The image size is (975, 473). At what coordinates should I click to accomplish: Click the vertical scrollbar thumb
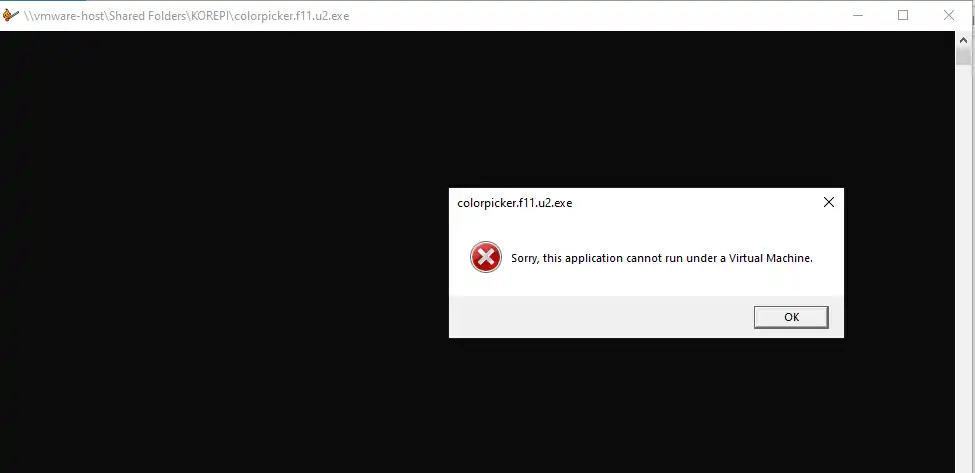tap(964, 57)
